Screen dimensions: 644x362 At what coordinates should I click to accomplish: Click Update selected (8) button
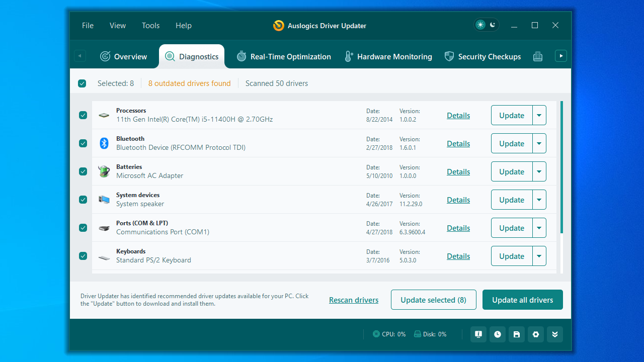coord(434,300)
